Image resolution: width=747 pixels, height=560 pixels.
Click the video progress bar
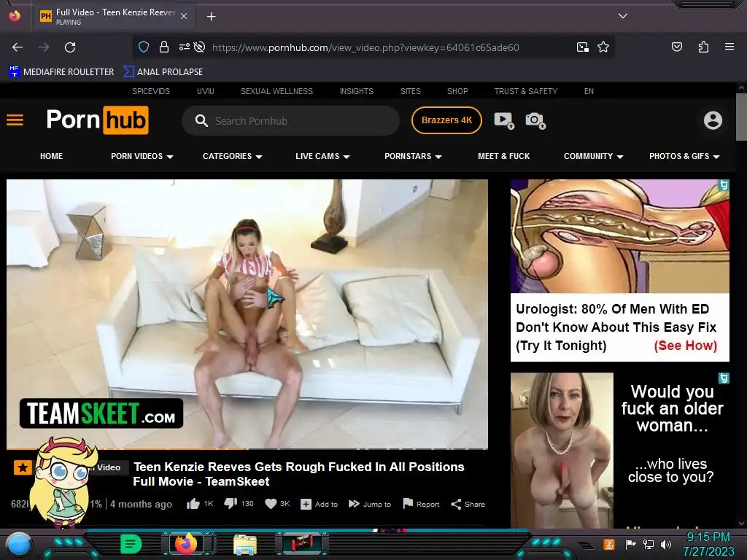coord(247,448)
